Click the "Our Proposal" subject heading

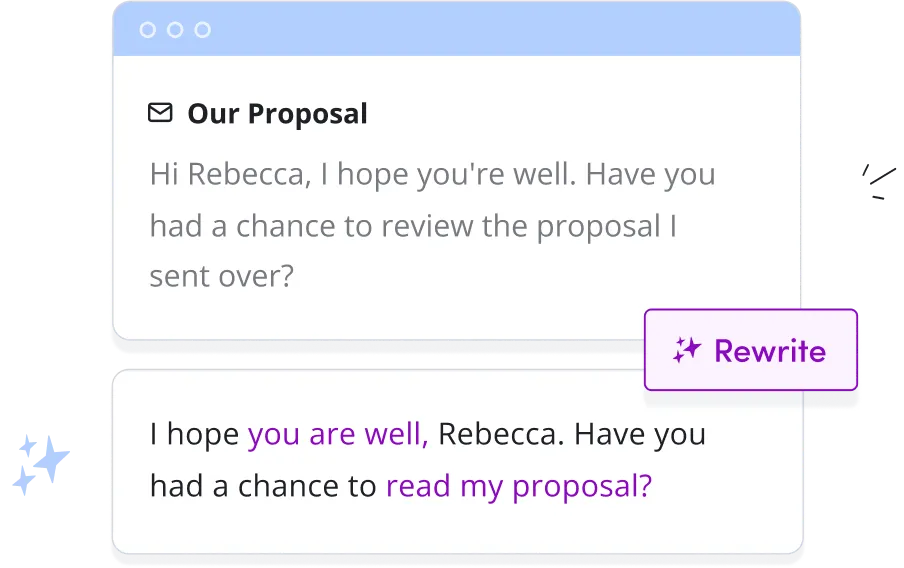277,114
